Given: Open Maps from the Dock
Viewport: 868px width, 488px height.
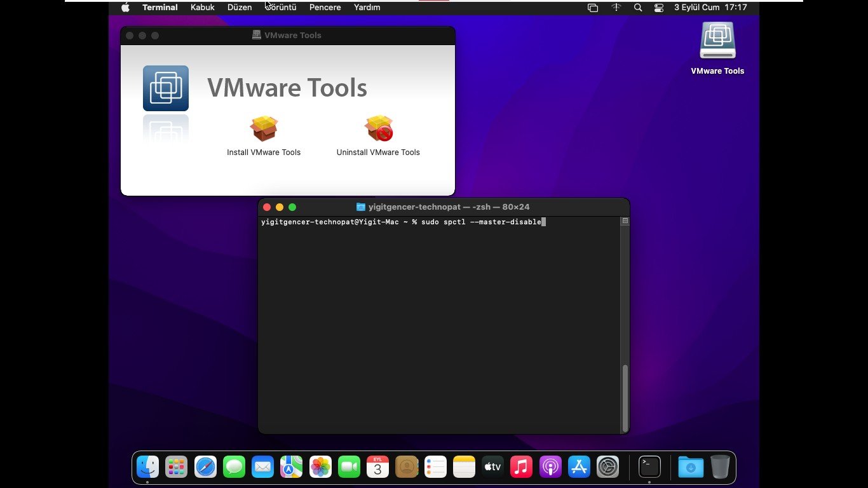Looking at the screenshot, I should [x=292, y=467].
